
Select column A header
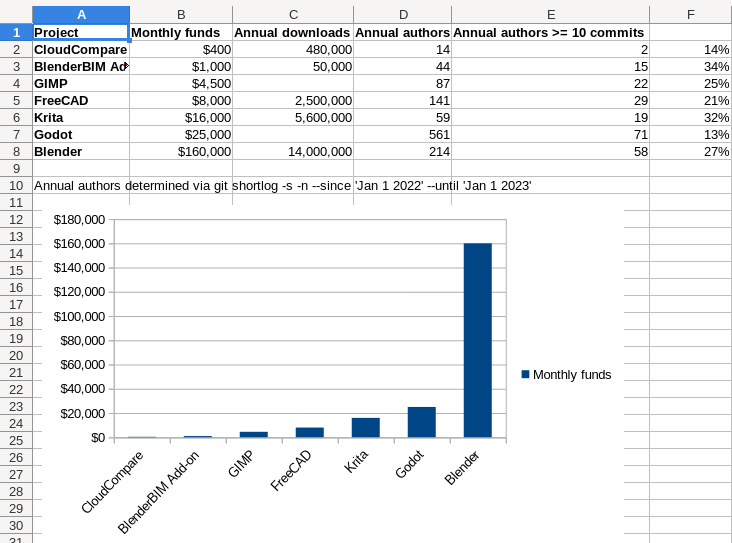[x=81, y=15]
